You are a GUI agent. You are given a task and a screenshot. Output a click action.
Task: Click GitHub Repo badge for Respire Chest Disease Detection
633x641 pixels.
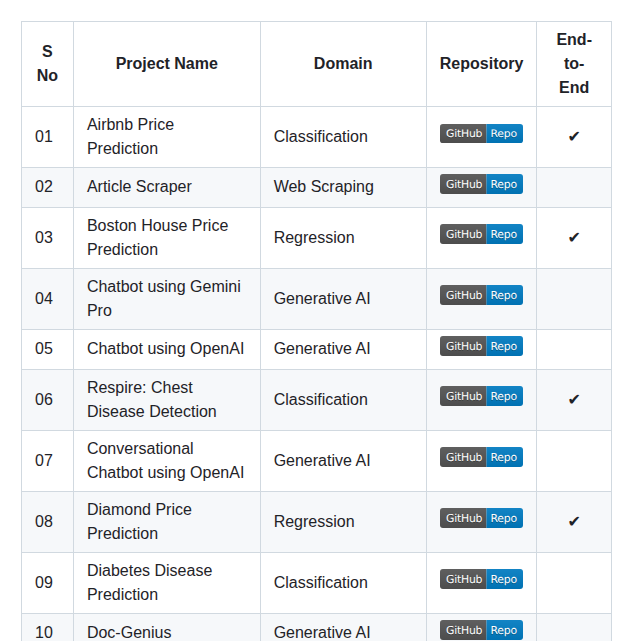pyautogui.click(x=481, y=396)
